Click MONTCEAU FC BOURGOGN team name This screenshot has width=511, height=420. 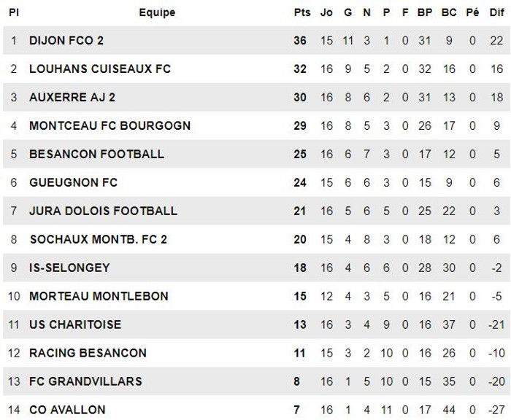coord(109,125)
